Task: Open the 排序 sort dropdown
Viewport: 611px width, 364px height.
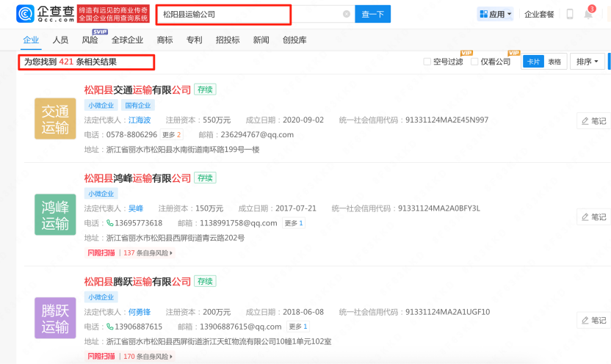Action: pos(587,62)
